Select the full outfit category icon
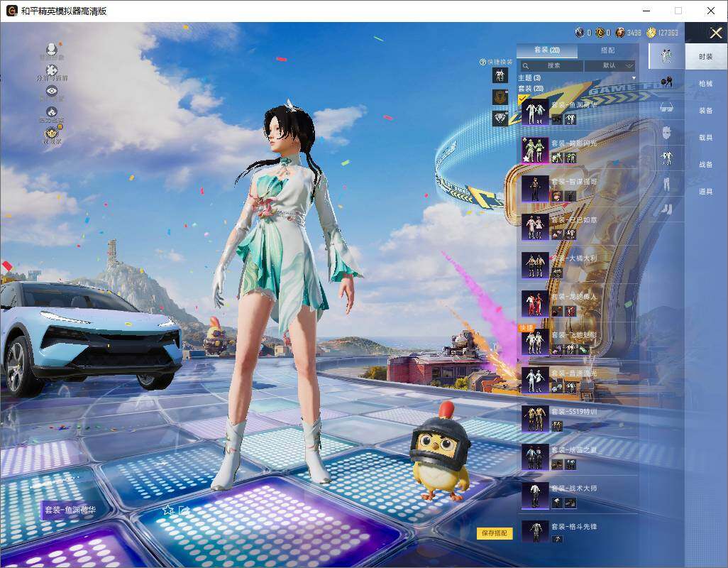 667,56
